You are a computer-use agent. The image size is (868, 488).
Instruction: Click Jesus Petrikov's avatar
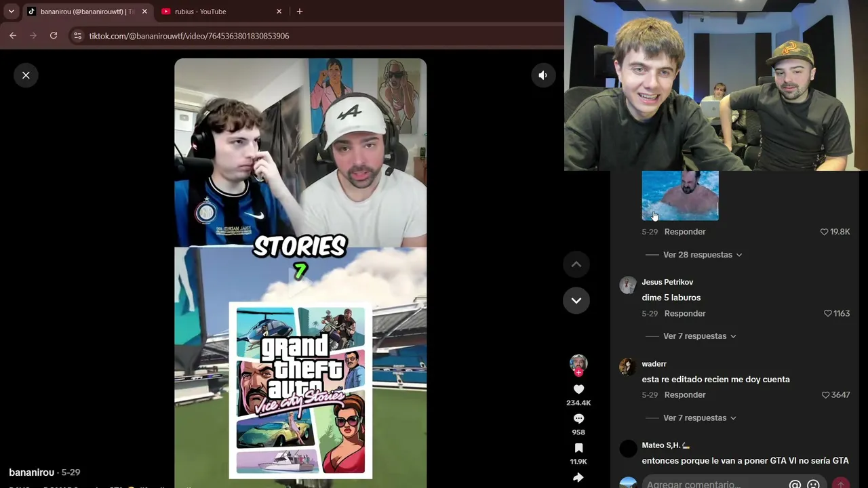[x=628, y=285]
